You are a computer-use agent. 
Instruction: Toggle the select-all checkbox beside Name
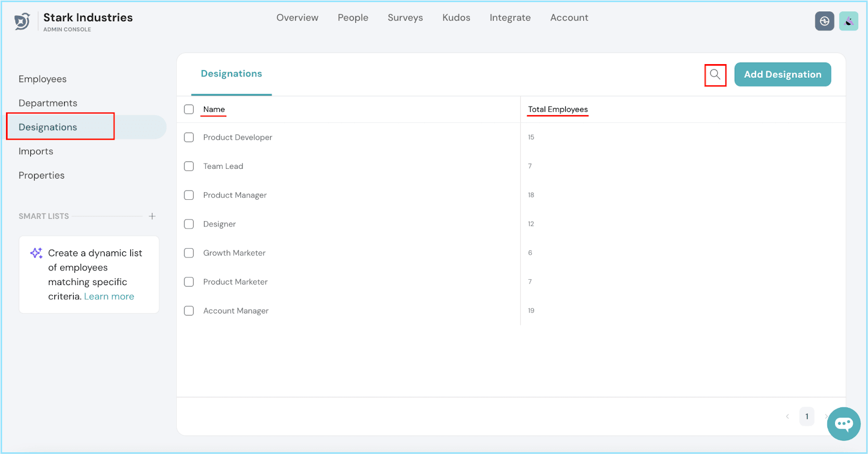coord(189,109)
